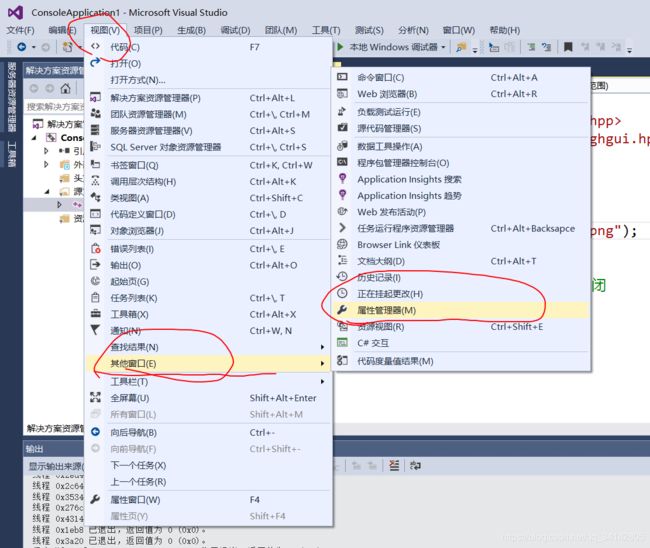This screenshot has height=548, width=650.
Task: Click Application Insights 搜索 bulb icon
Action: (x=342, y=179)
